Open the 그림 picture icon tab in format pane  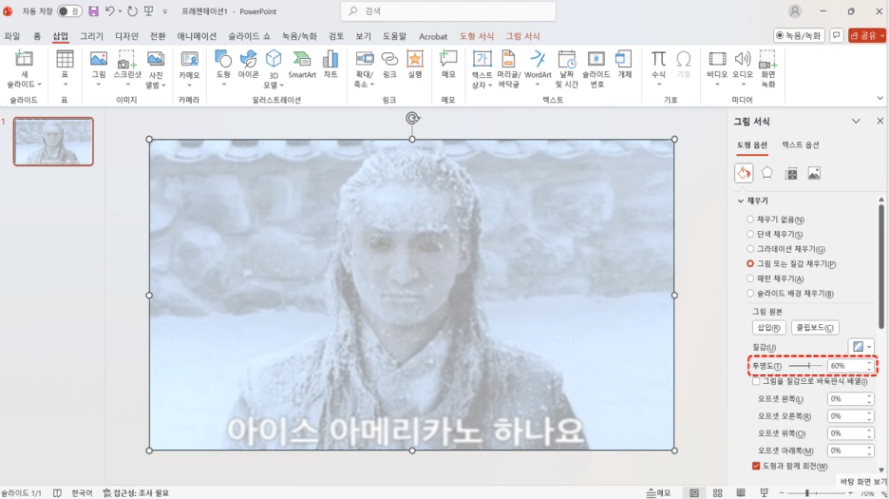[x=814, y=173]
